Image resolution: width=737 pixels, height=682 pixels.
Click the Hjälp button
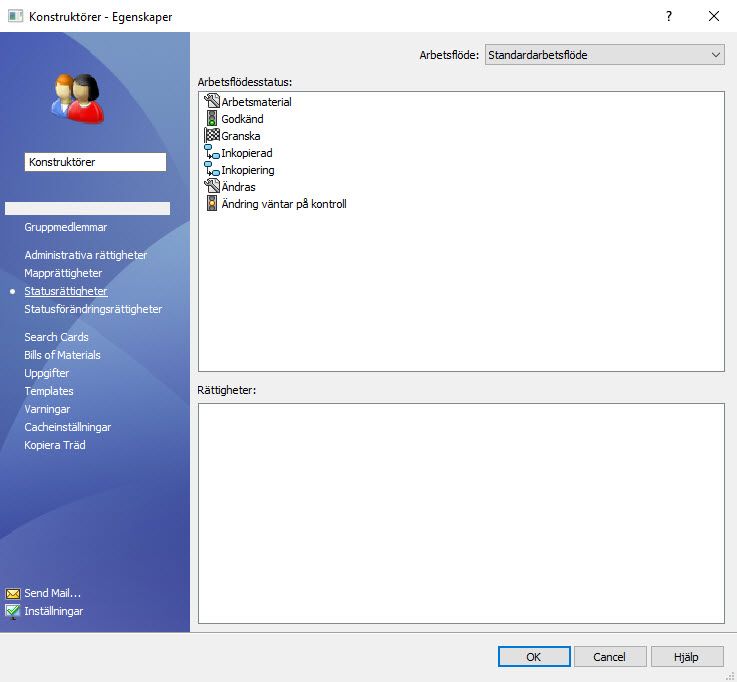(x=687, y=657)
